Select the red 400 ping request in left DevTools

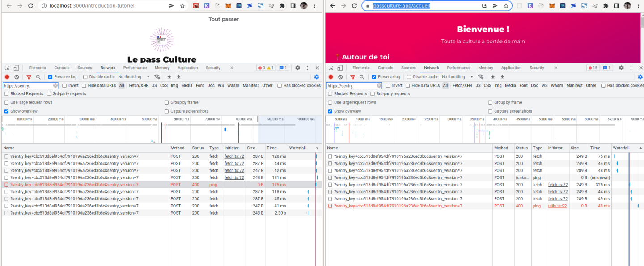pyautogui.click(x=161, y=185)
